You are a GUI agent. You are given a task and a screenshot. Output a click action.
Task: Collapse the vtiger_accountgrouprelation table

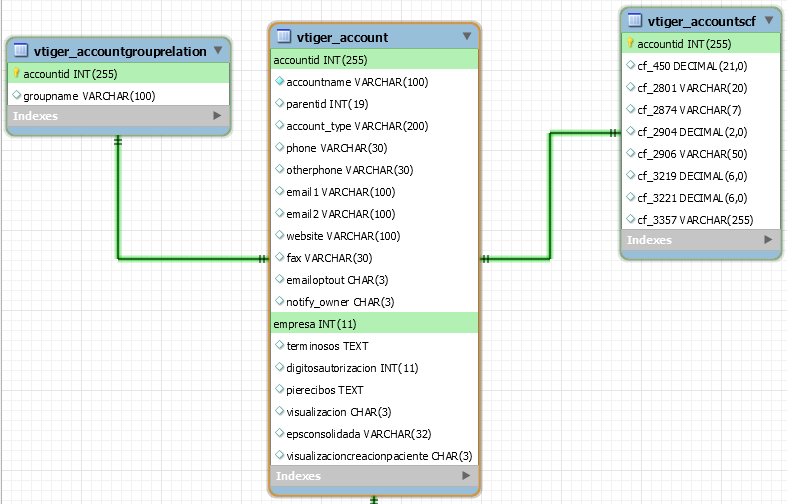(218, 50)
